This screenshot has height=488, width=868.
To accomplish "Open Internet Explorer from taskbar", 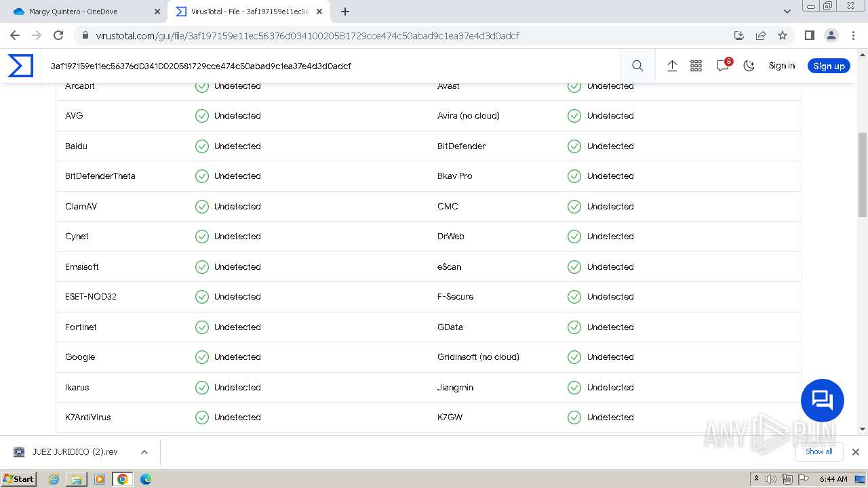I will (x=54, y=479).
